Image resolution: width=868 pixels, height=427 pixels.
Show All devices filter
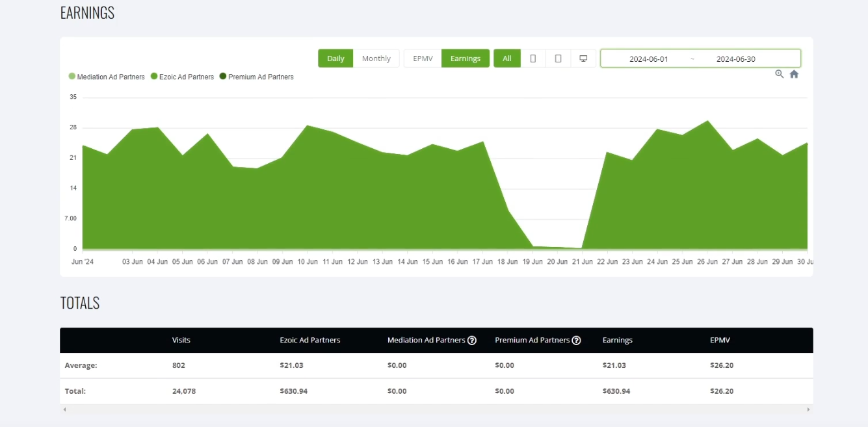[507, 58]
